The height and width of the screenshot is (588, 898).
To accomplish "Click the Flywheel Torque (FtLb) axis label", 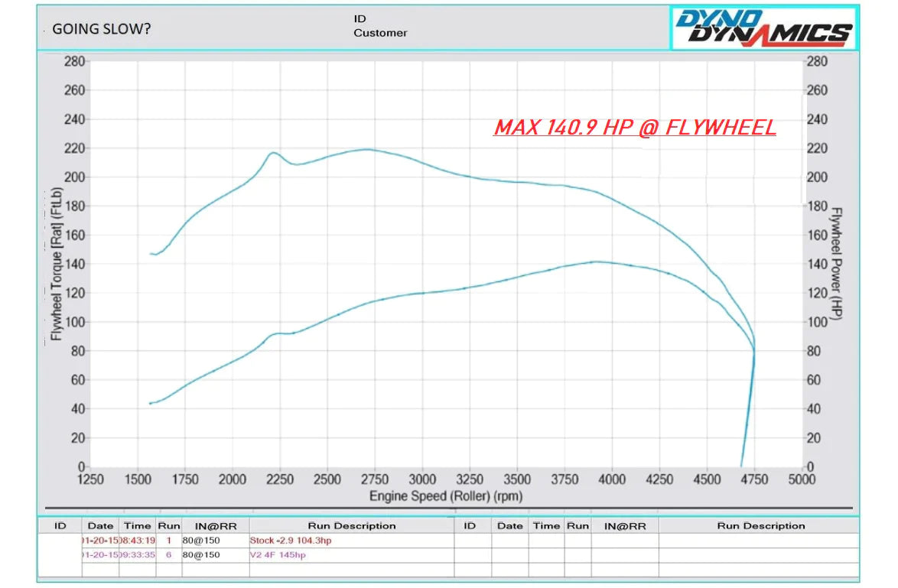I will [56, 264].
